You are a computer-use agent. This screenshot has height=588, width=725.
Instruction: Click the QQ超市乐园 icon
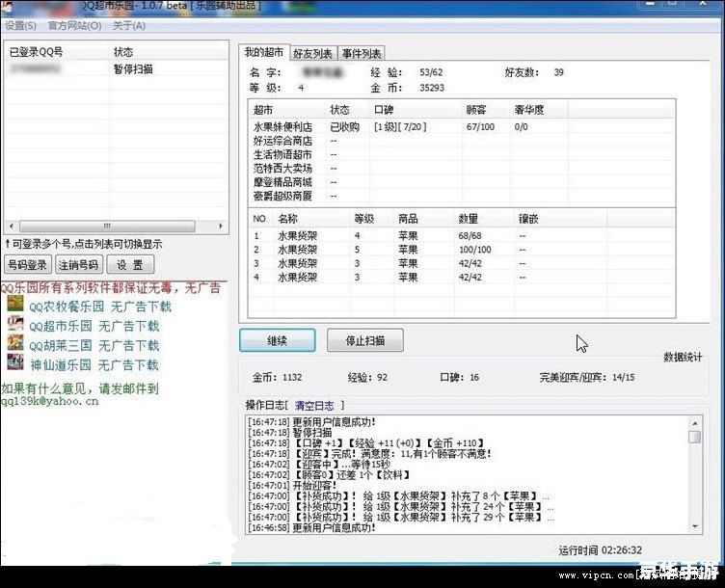tap(15, 323)
